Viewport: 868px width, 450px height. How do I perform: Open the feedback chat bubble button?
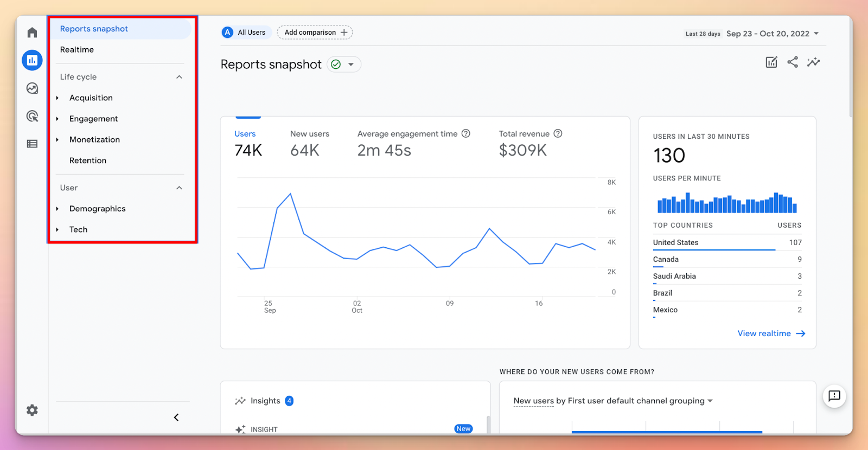click(834, 396)
